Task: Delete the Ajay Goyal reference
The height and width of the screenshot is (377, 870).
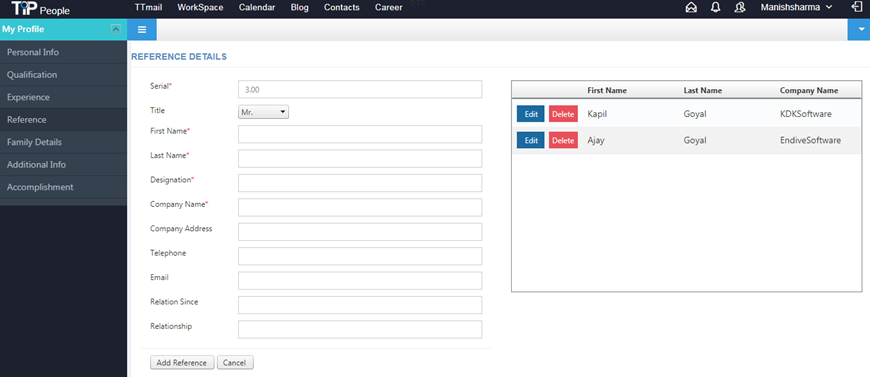Action: tap(563, 140)
